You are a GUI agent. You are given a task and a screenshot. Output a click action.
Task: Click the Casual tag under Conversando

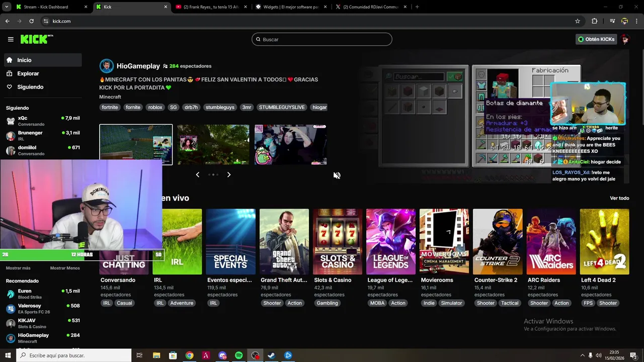point(124,303)
